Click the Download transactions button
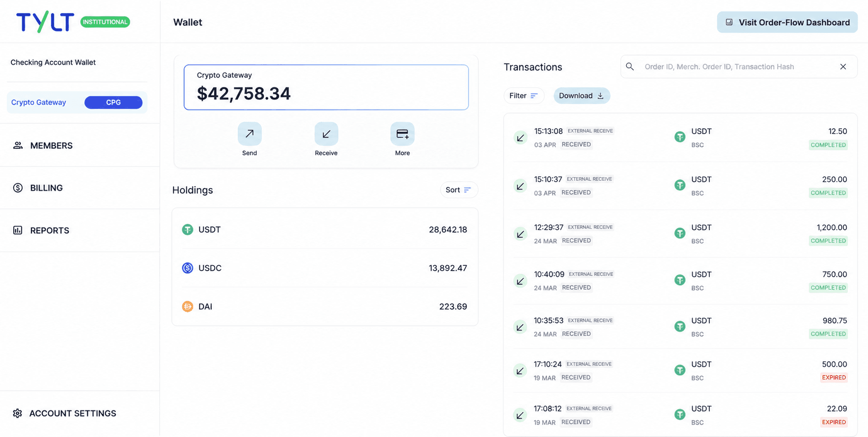868x437 pixels. 582,96
